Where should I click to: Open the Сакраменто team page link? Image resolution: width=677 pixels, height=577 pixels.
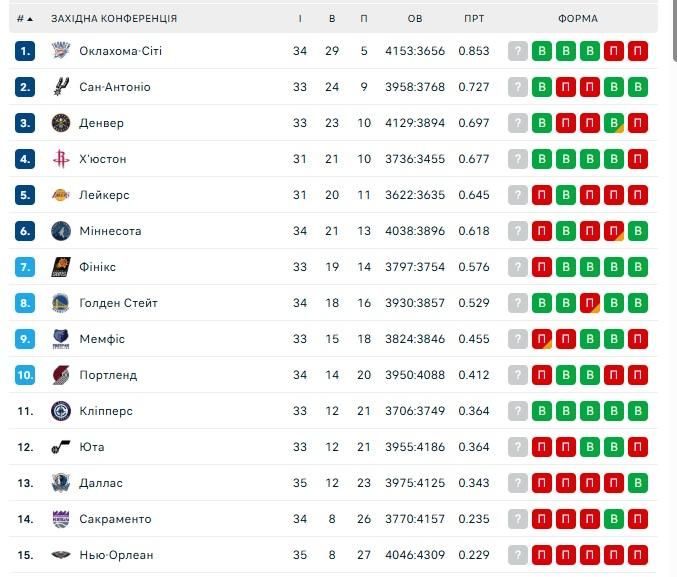point(115,519)
